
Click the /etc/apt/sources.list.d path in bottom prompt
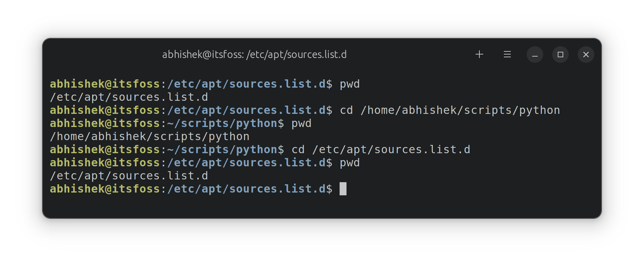click(x=246, y=189)
